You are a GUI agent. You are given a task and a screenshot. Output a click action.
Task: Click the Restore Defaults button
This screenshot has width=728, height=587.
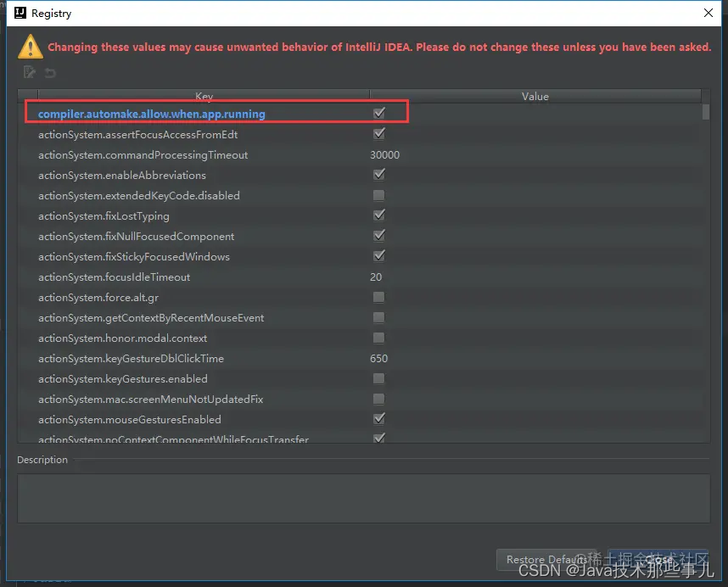pyautogui.click(x=548, y=560)
